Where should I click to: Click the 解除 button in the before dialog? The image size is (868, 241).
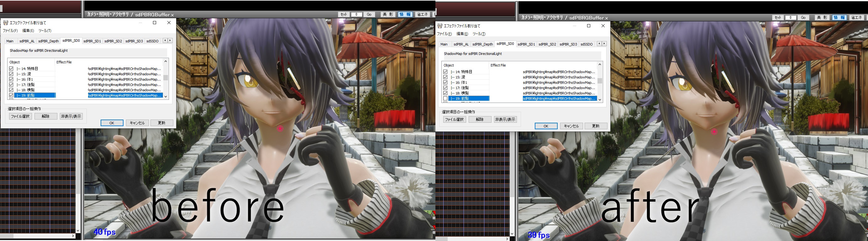point(45,116)
